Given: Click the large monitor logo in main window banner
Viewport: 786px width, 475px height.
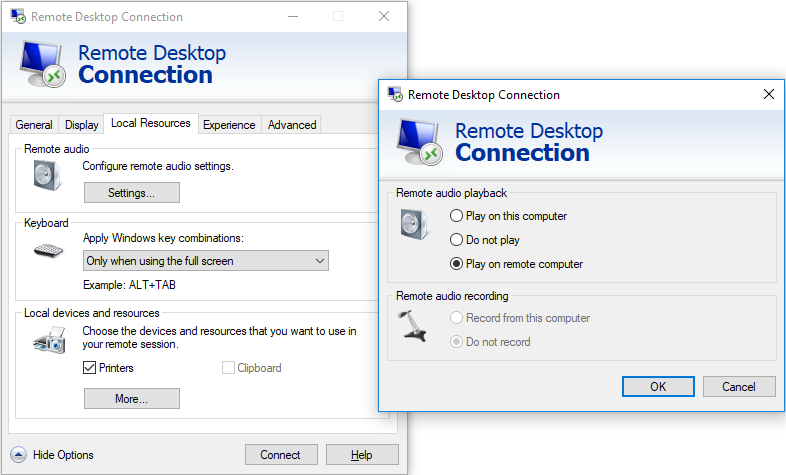Looking at the screenshot, I should click(x=43, y=64).
